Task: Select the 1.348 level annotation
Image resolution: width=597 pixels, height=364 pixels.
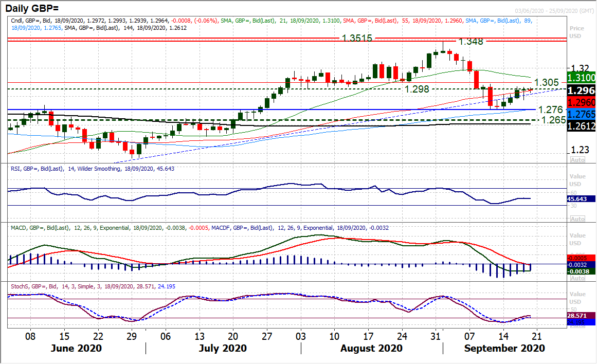Action: point(471,42)
